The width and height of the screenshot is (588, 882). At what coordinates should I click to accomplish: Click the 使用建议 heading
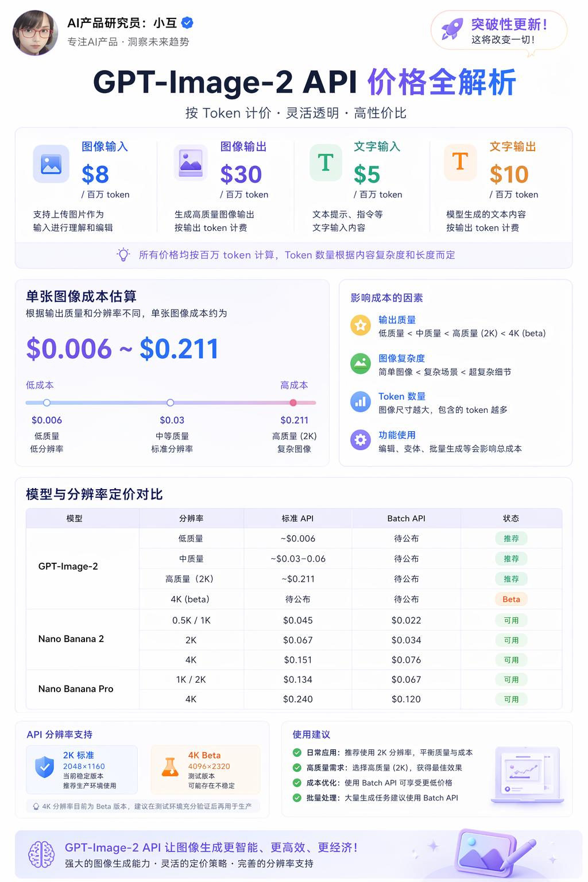click(x=311, y=734)
